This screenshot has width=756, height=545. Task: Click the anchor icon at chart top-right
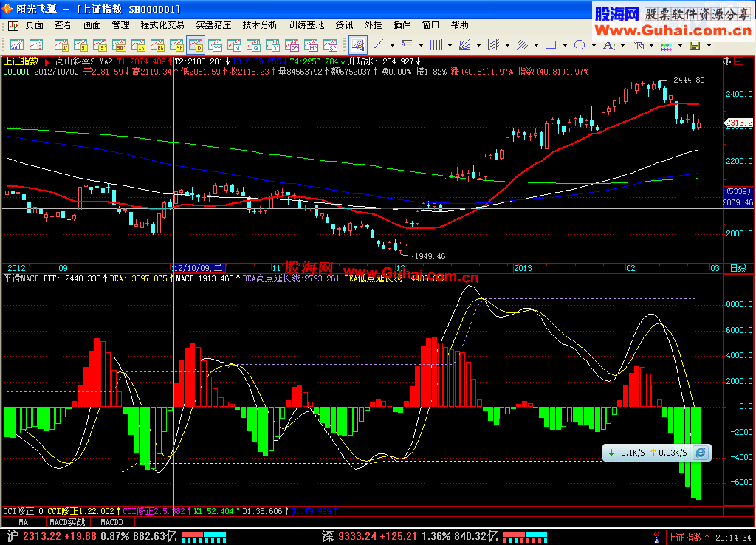727,61
